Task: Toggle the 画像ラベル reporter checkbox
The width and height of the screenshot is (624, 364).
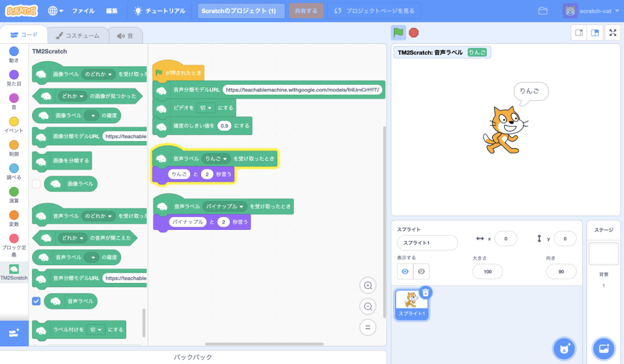Action: (36, 184)
